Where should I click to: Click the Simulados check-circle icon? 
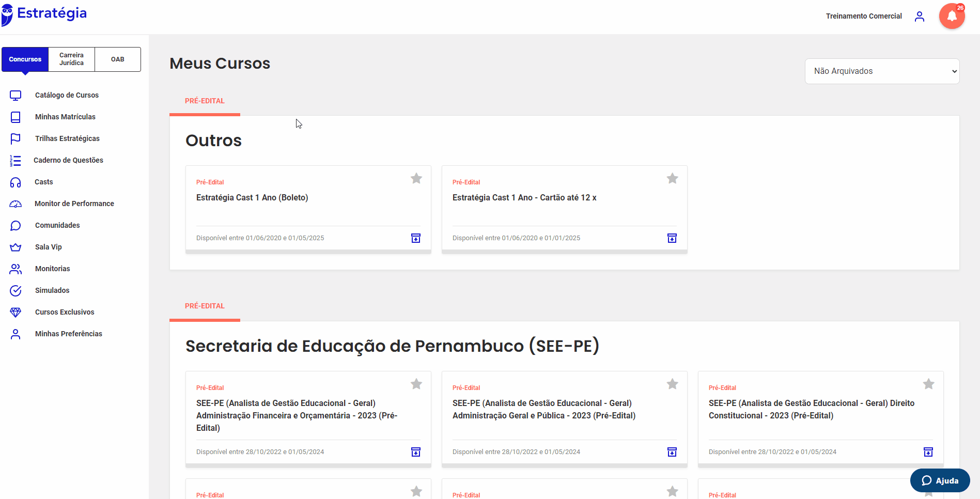[x=15, y=291]
